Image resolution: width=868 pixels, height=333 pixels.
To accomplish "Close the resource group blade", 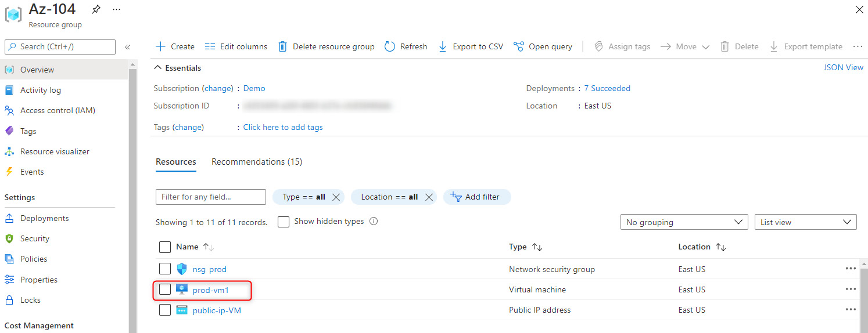I will (x=859, y=9).
